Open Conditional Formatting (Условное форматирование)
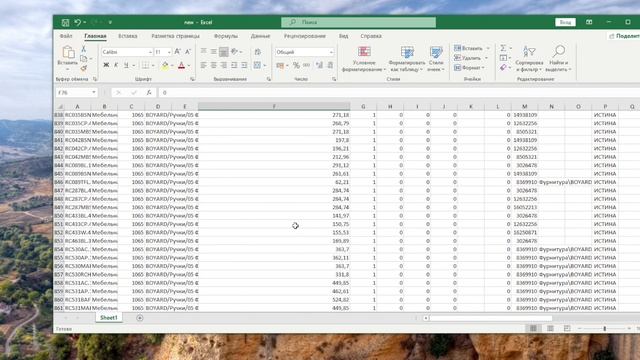Screen dimensions: 640x360 pyautogui.click(x=364, y=59)
